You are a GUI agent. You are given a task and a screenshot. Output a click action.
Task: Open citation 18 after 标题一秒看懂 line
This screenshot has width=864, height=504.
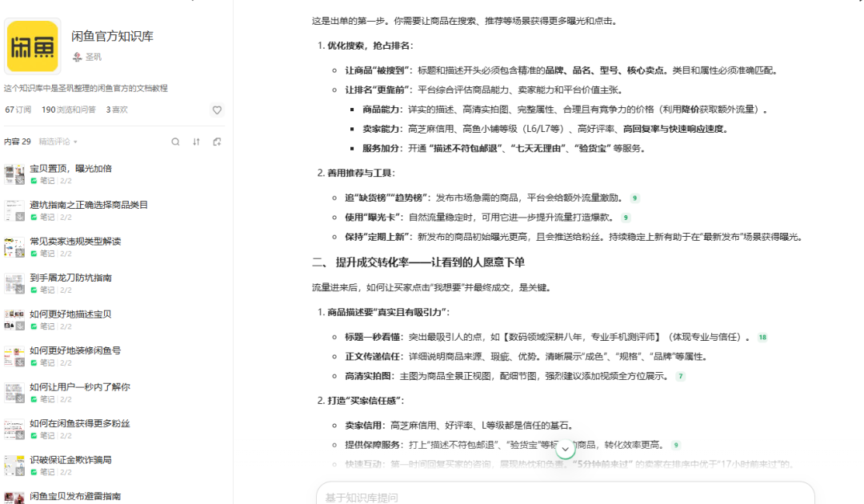(x=762, y=337)
